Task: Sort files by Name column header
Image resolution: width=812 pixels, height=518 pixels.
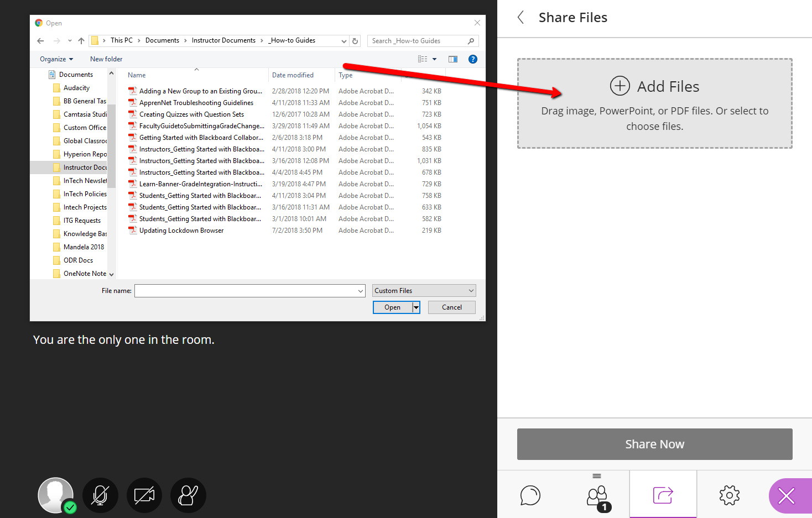Action: click(137, 75)
